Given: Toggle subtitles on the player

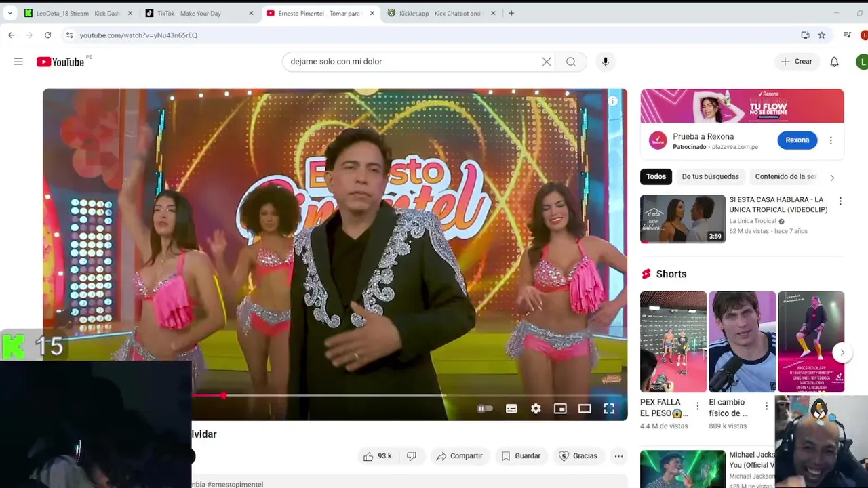Looking at the screenshot, I should point(511,409).
